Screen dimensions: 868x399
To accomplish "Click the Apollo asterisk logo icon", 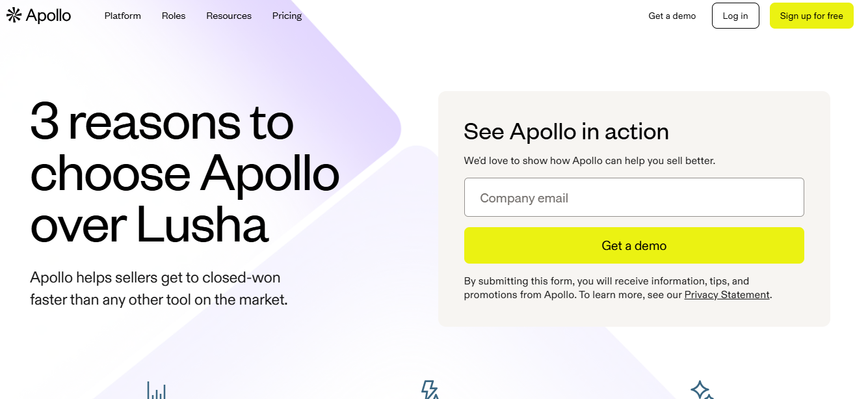I will click(x=12, y=15).
